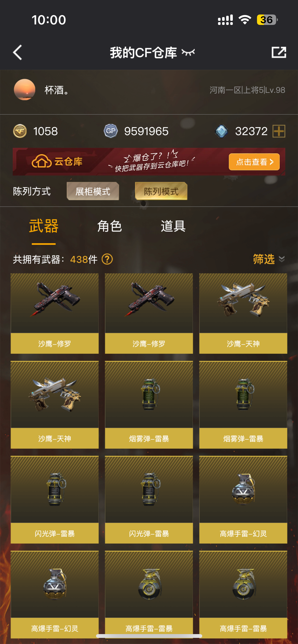Screen dimensions: 298x644
Task: Tap the blue diamond currency icon
Action: pos(221,131)
